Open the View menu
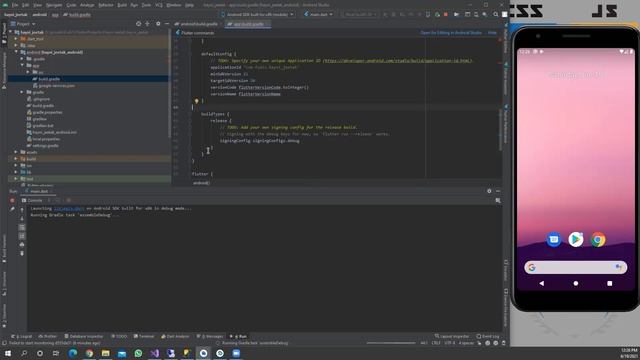 pos(38,5)
